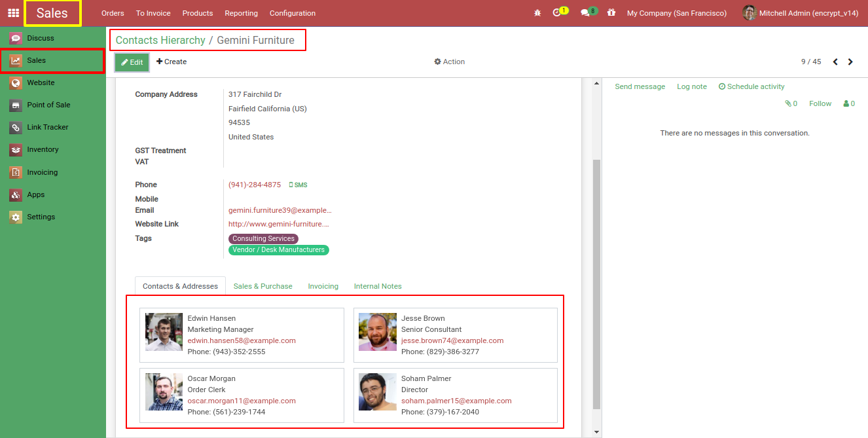The width and height of the screenshot is (868, 438).
Task: Open the debug bug icon in the top bar
Action: (x=537, y=12)
